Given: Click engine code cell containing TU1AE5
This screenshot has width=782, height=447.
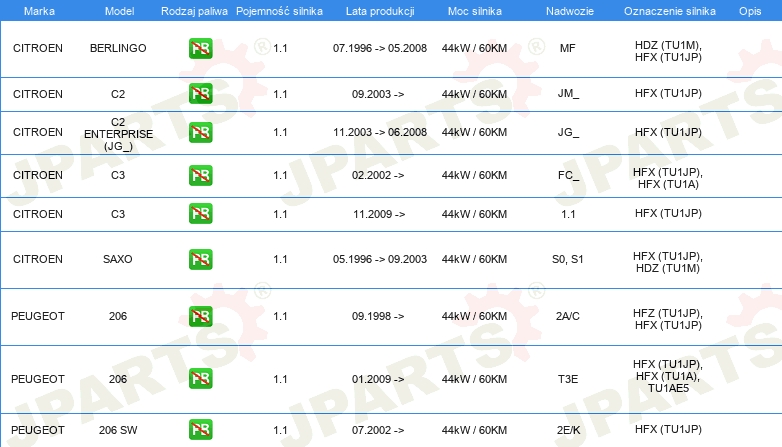Looking at the screenshot, I should (x=668, y=376).
